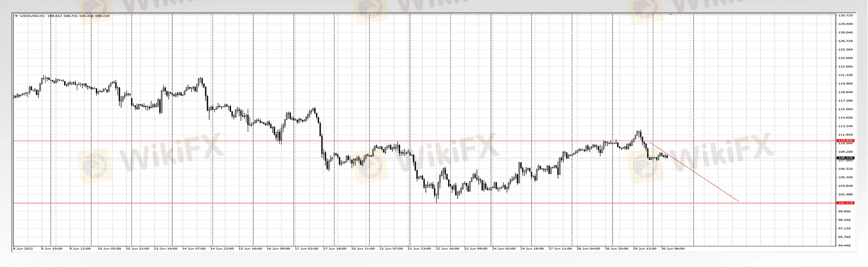Click the 14 Jun 07:00 time label
The image size is (868, 267).
(x=193, y=248)
